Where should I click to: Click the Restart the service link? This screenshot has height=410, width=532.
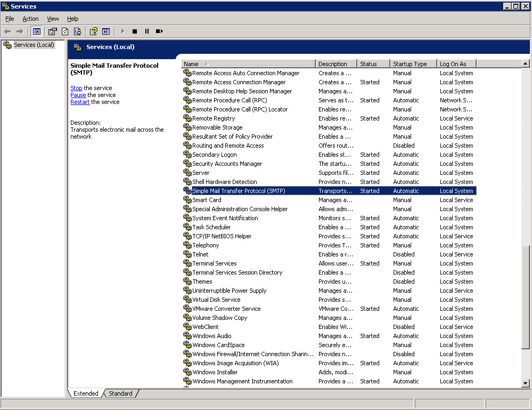80,102
